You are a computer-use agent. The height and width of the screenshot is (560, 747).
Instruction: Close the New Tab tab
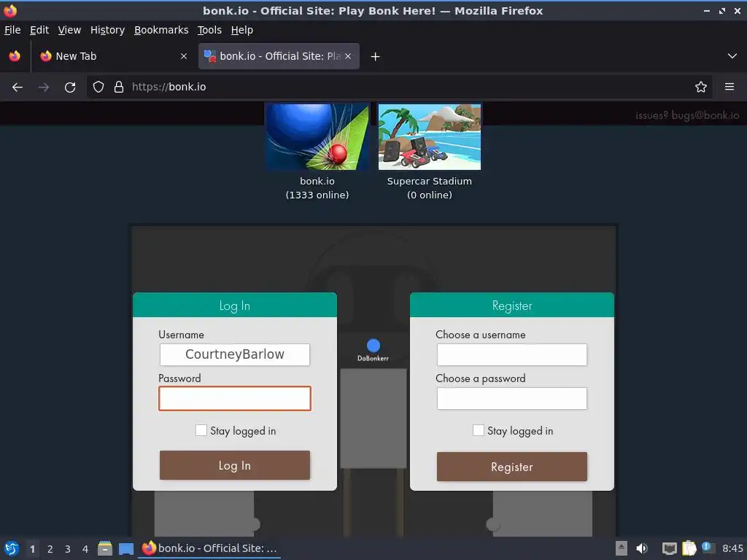(184, 56)
